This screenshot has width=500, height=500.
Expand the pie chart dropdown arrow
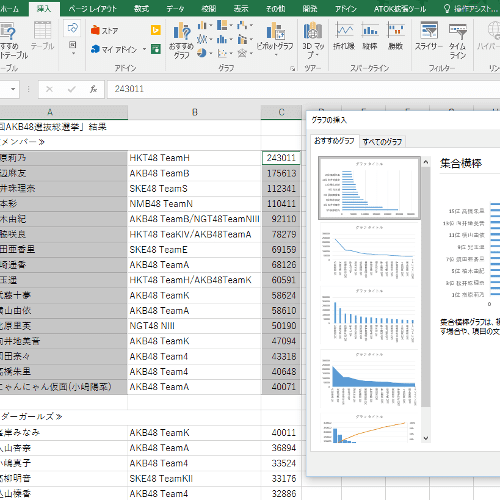point(211,53)
